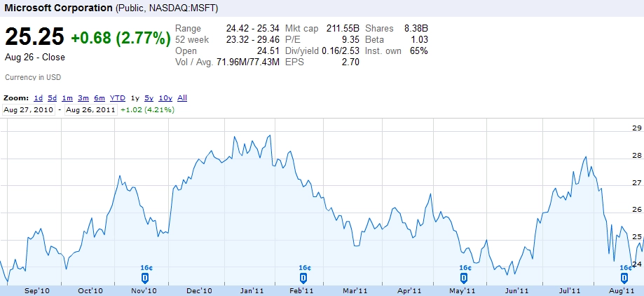Image resolution: width=644 pixels, height=296 pixels.
Task: Click the volume 71.96M/77.43M
Action: 247,62
